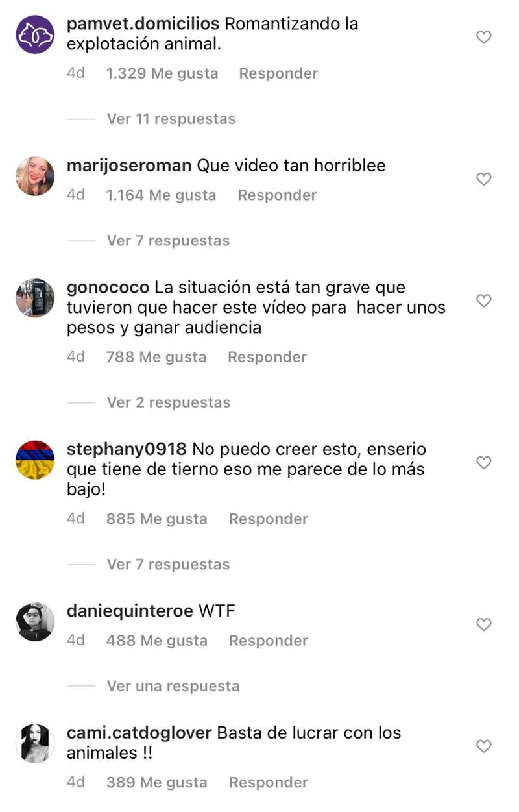Expand Ver 7 respuestas under marijoseroman

click(x=169, y=241)
